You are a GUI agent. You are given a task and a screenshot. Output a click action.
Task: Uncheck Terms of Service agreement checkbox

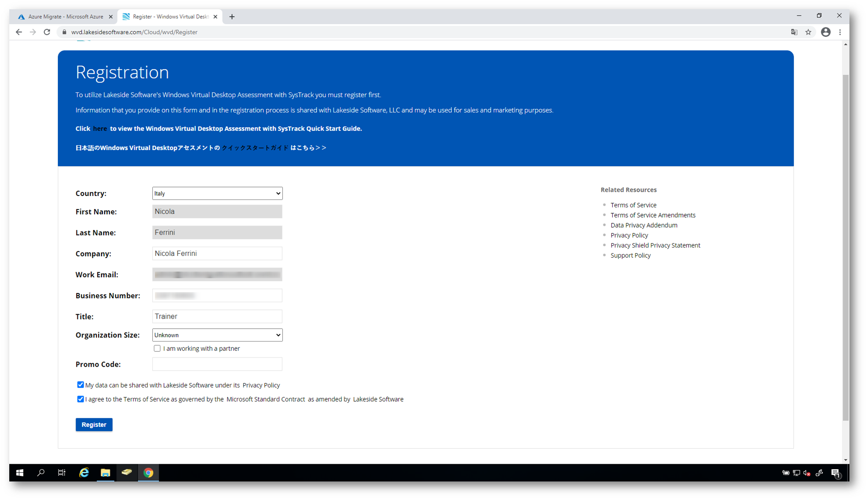coord(80,399)
